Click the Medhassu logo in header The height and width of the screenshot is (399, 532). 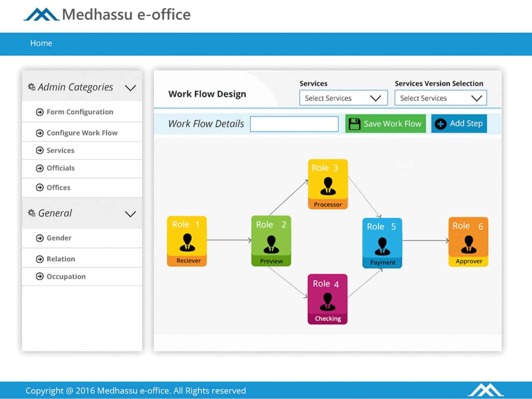41,15
